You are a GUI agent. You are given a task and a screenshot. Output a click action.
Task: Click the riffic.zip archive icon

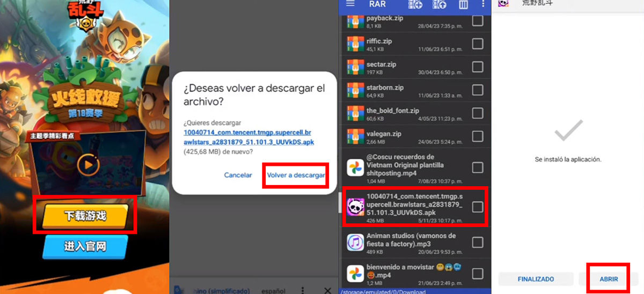coord(355,45)
